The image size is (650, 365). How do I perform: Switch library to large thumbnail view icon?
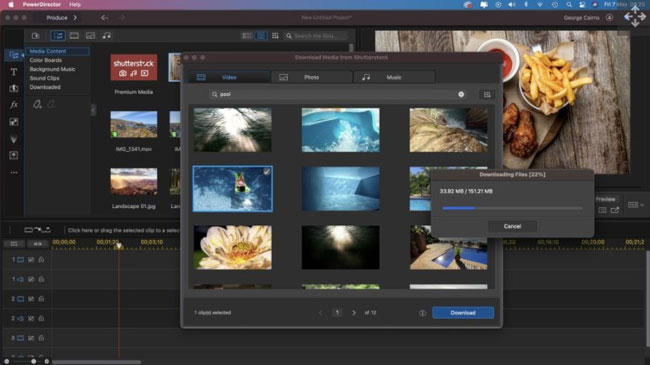pyautogui.click(x=261, y=36)
